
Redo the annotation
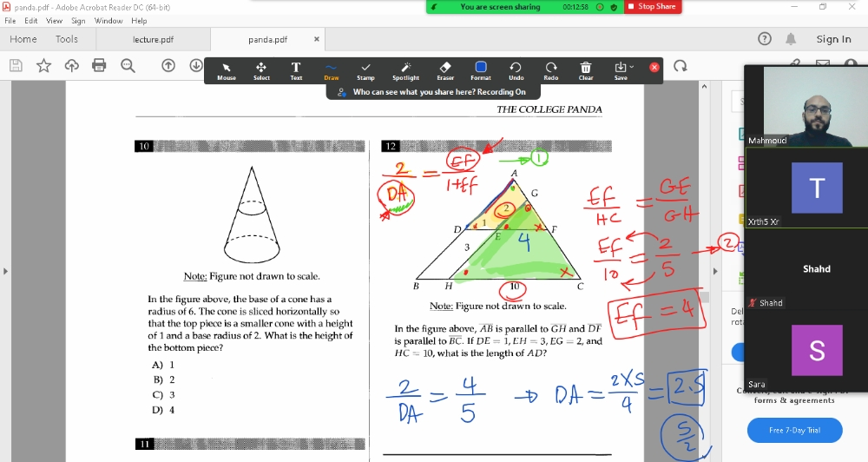551,71
